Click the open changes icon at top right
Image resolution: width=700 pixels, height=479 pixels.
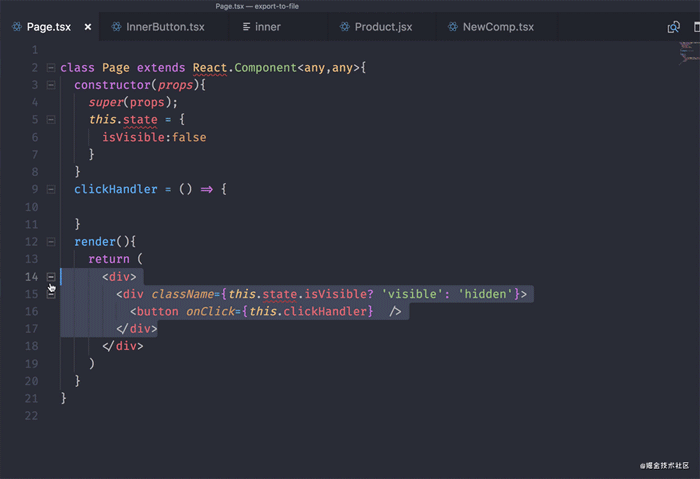pos(674,27)
